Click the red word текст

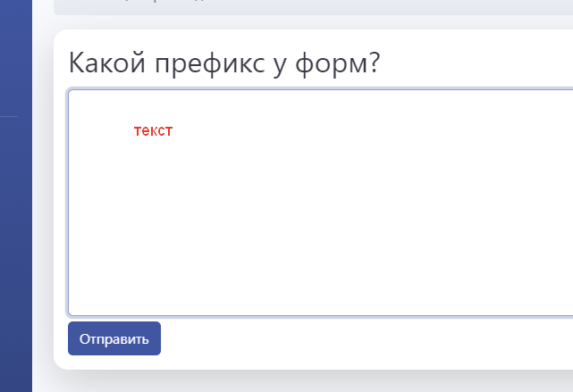[x=153, y=131]
